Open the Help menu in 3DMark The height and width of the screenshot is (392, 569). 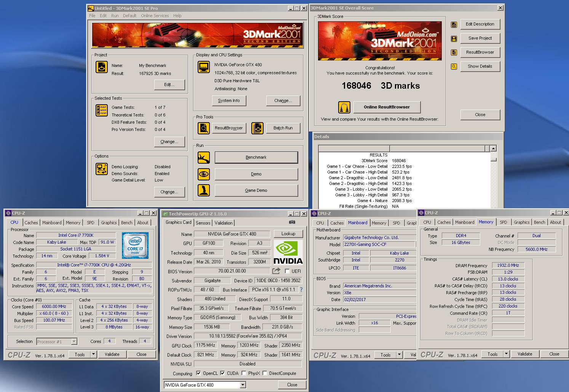click(177, 16)
